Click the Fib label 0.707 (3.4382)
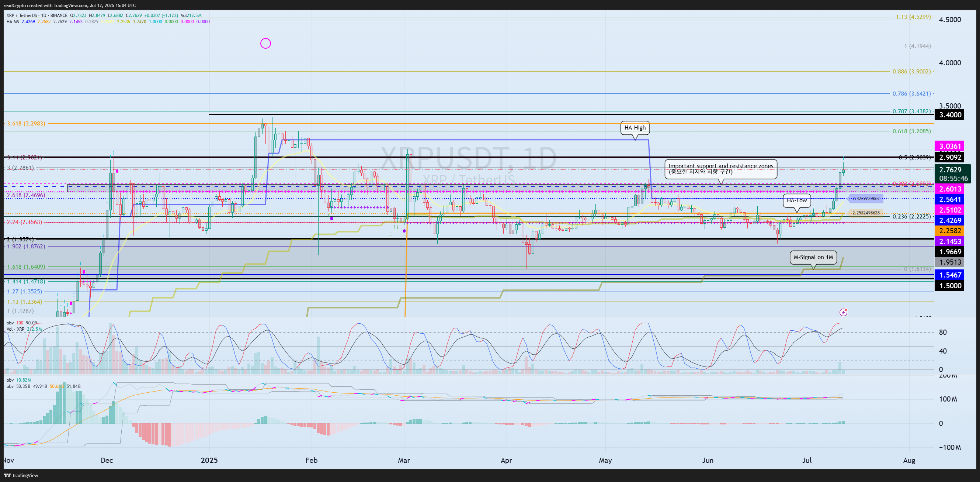The image size is (980, 482). (x=911, y=111)
